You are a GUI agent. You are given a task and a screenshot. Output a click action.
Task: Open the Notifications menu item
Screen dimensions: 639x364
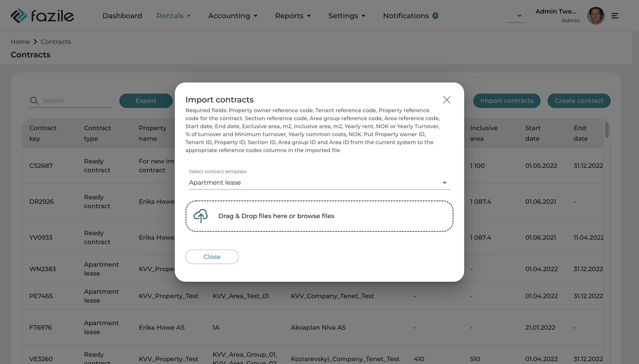click(406, 16)
